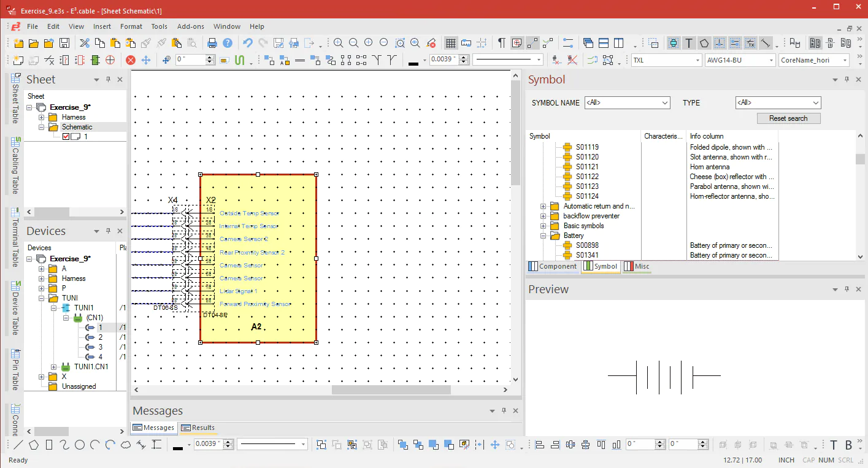Close the Messages panel

(515, 411)
